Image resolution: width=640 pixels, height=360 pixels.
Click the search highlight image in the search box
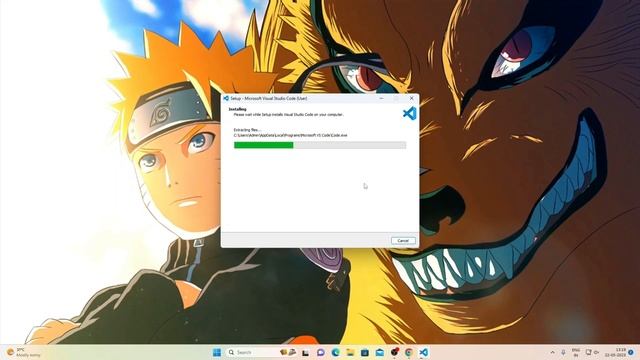(x=288, y=352)
